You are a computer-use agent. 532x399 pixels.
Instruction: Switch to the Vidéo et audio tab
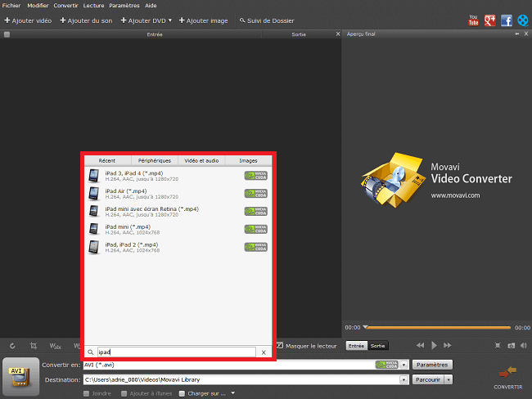[201, 161]
